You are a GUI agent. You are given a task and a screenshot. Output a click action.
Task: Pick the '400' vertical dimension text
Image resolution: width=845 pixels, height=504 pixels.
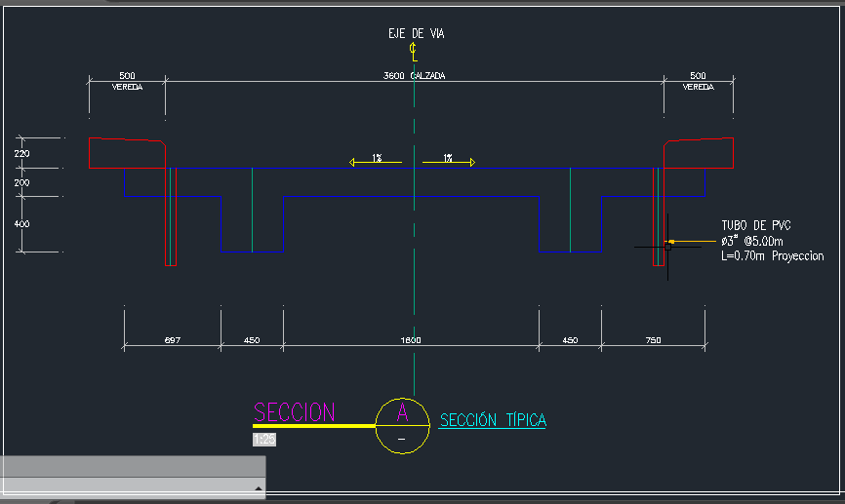[x=21, y=223]
